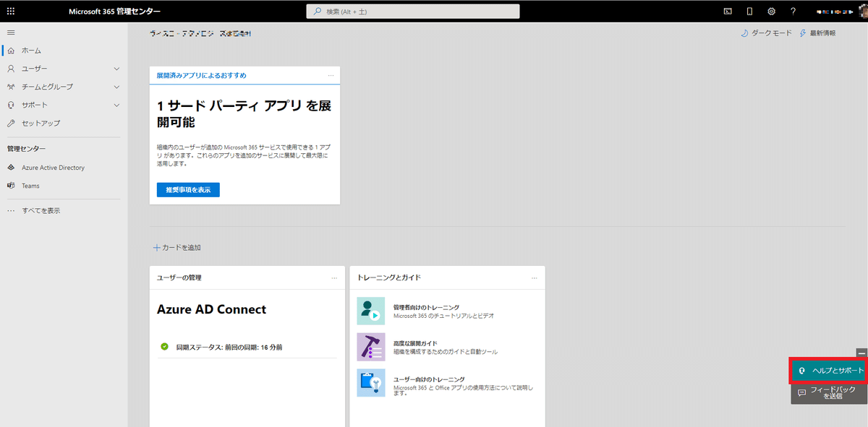Open more options on user management card
868x427 pixels.
334,277
